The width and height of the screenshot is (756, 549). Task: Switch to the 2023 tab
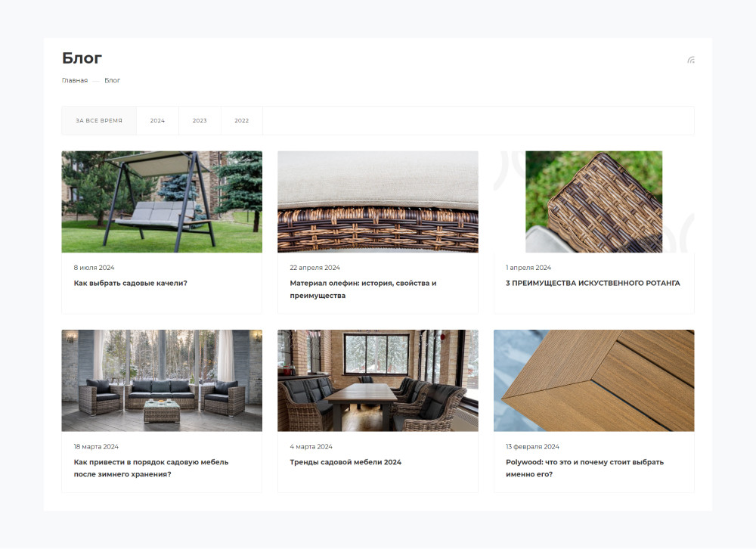[x=200, y=120]
